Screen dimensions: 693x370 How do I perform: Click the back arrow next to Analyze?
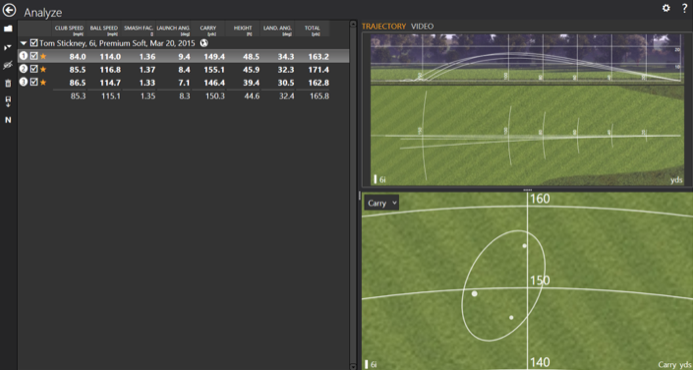(9, 11)
